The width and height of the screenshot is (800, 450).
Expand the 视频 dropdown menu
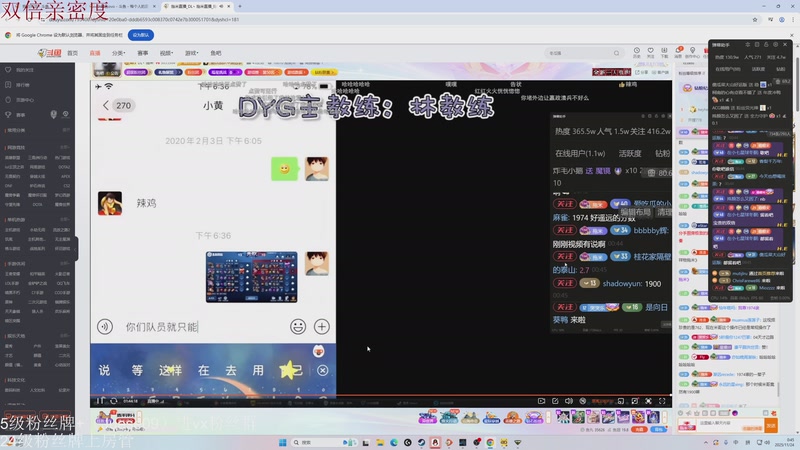click(166, 53)
